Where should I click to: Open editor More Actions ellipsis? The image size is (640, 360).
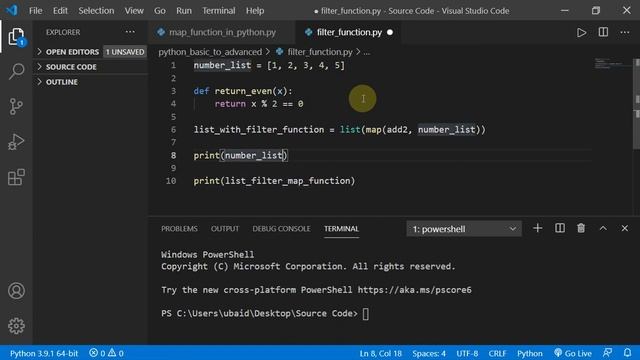click(x=624, y=32)
